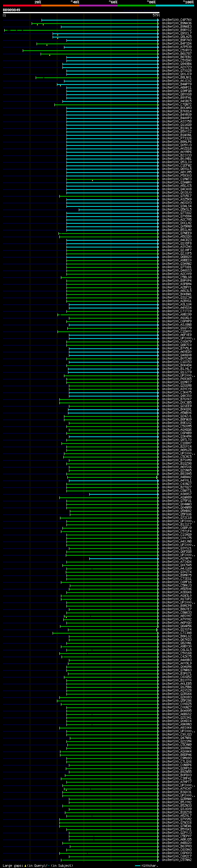Select the UniRef100_Q24ZJ1 label
The height and width of the screenshot is (868, 197).
pos(176,416)
